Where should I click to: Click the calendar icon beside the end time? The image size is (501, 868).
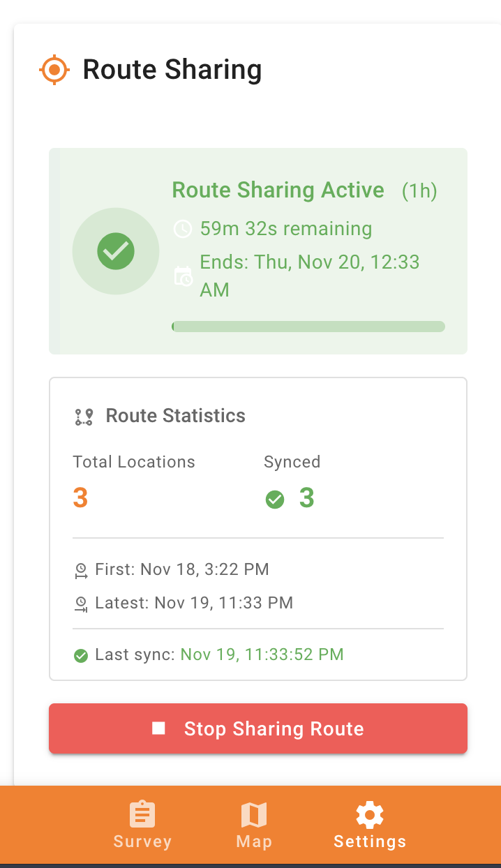coord(183,276)
